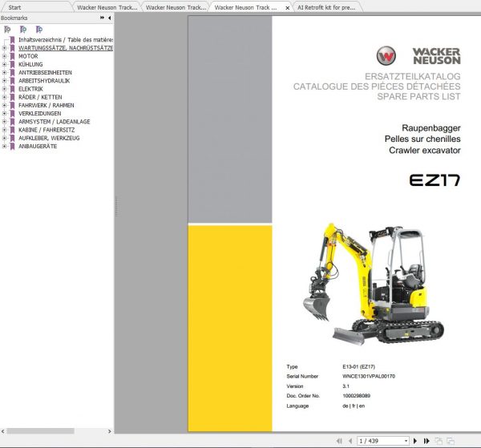481x448 pixels.
Task: Open the ANTRIEBSEINHEITEN bookmark
Action: pyautogui.click(x=45, y=73)
